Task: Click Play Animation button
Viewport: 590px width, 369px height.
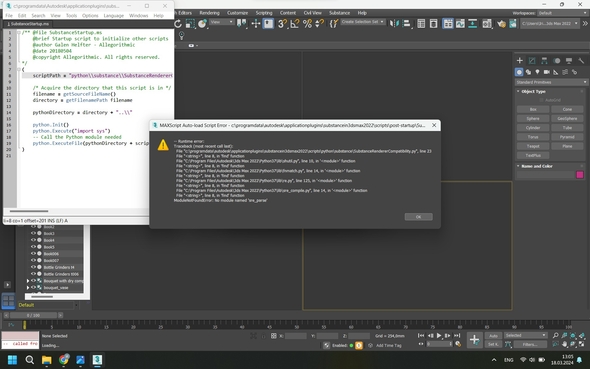Action: [439, 336]
